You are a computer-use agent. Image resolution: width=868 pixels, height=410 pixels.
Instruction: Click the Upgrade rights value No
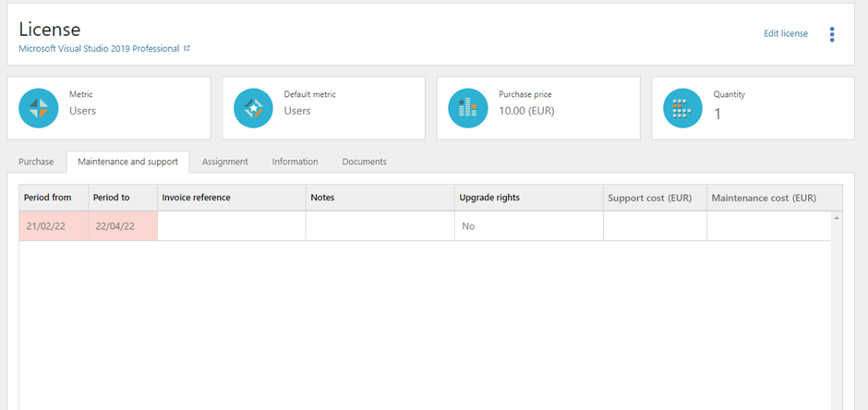pyautogui.click(x=468, y=226)
